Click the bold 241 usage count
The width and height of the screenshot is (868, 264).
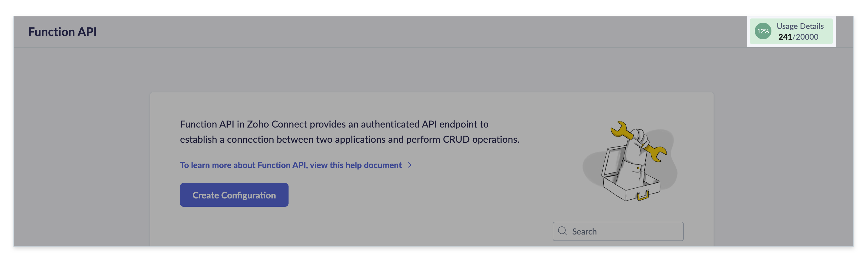point(785,37)
